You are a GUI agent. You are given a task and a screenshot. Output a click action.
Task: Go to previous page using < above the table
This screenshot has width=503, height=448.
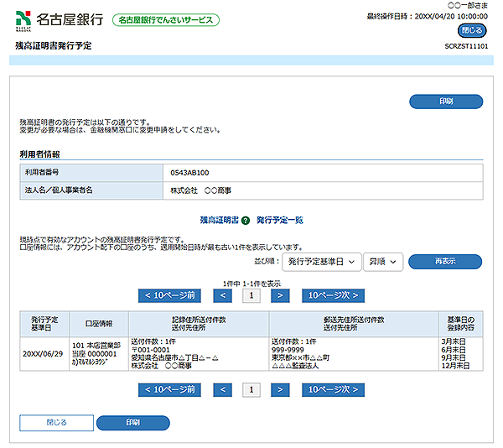(222, 295)
